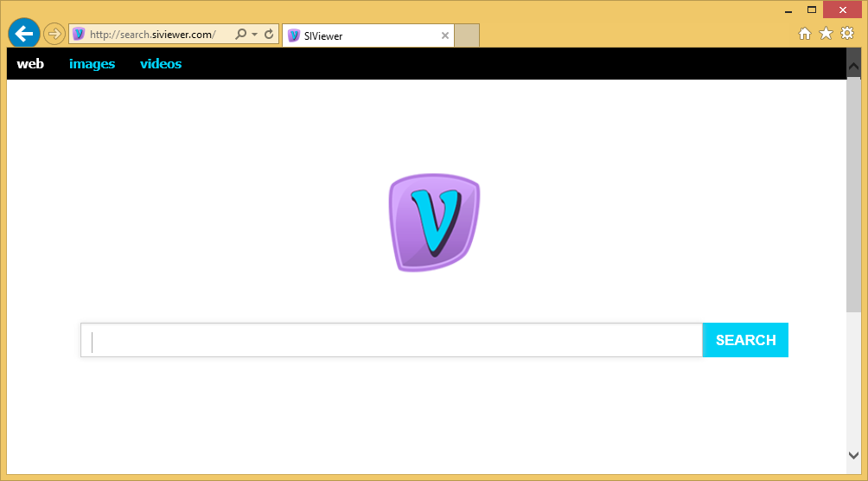This screenshot has height=481, width=868.
Task: Click the SIViewer favicon in address bar
Action: click(79, 35)
